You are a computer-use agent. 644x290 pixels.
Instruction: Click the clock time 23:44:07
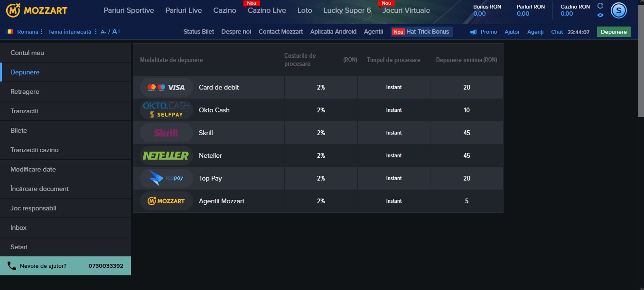click(x=579, y=32)
